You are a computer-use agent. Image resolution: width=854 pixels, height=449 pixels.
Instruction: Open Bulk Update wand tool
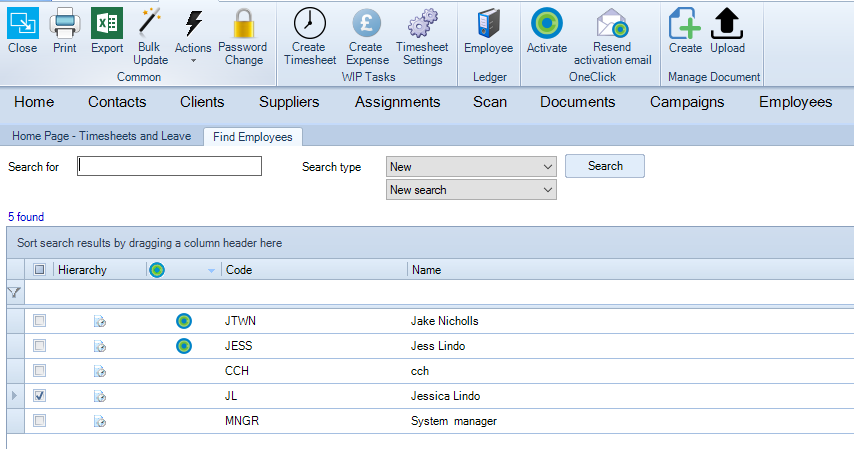pyautogui.click(x=150, y=23)
